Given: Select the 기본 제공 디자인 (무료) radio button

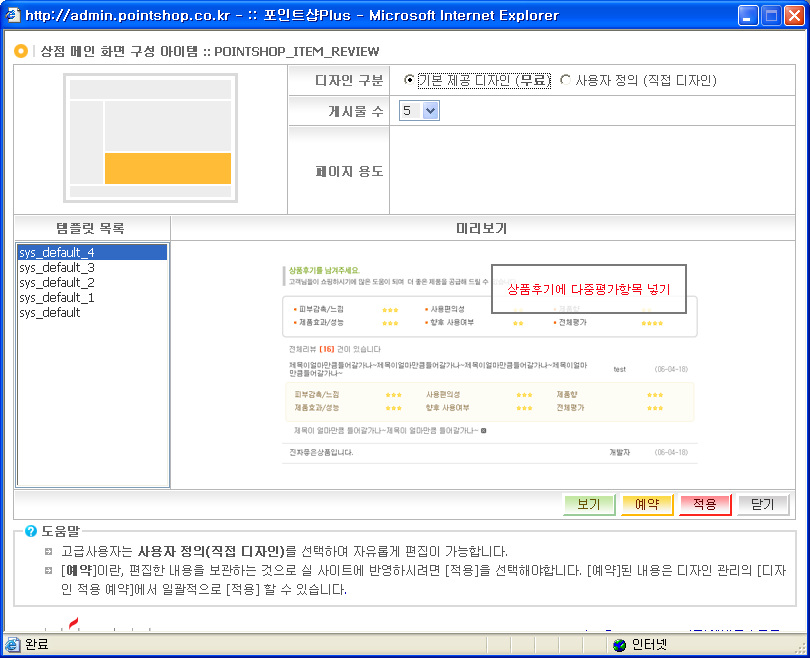Looking at the screenshot, I should 410,80.
